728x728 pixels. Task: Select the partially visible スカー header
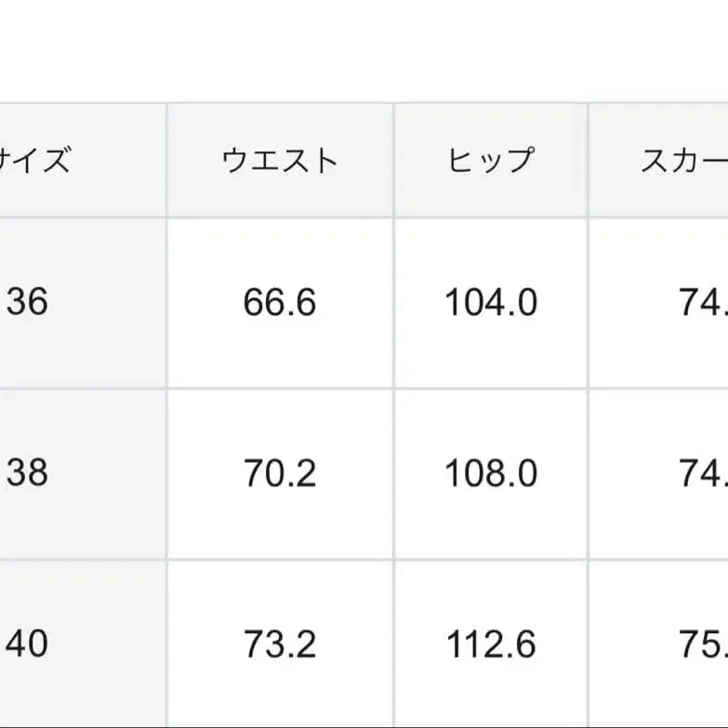pos(683,162)
